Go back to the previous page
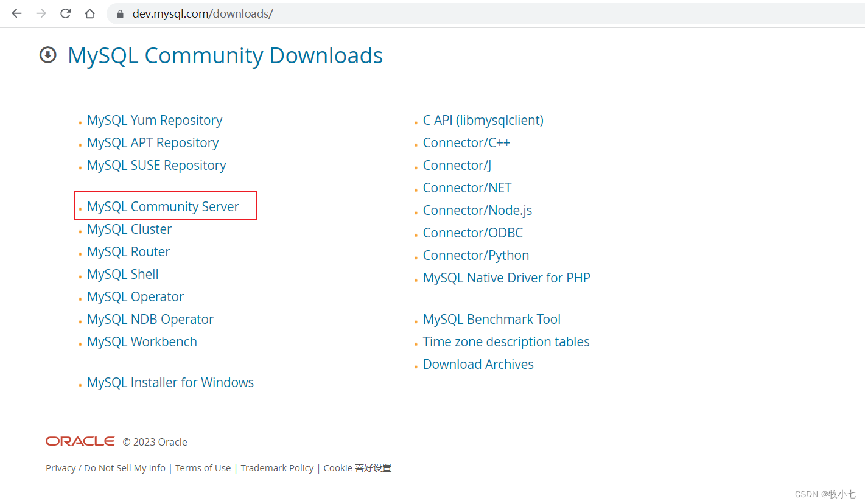This screenshot has height=504, width=865. [x=16, y=13]
